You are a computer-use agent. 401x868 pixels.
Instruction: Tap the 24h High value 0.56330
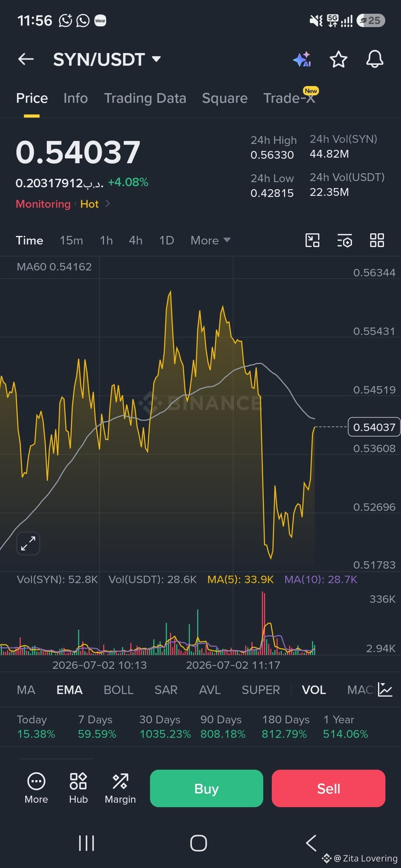coord(272,155)
